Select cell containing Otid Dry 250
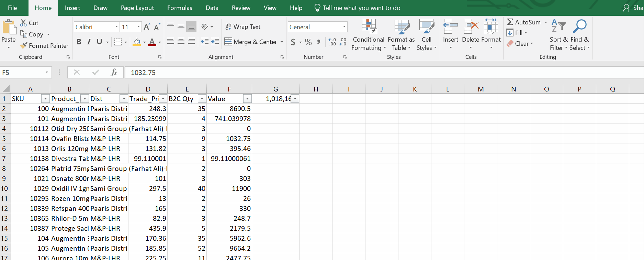644x260 pixels. [69, 129]
